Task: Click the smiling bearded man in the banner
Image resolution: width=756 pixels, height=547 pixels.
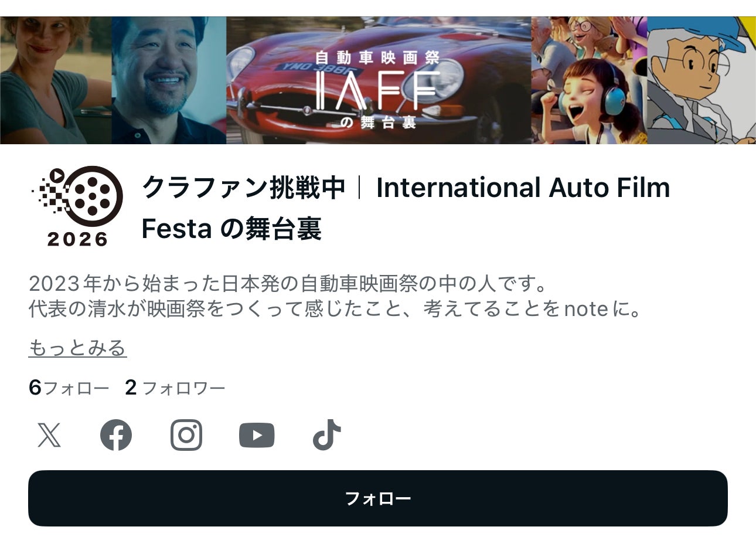Action: [169, 80]
